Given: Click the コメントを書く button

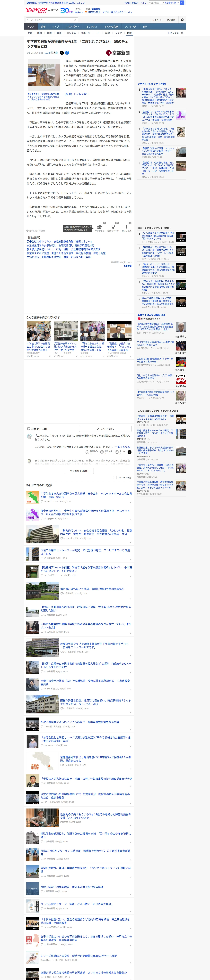Looking at the screenshot, I should click(105, 429).
